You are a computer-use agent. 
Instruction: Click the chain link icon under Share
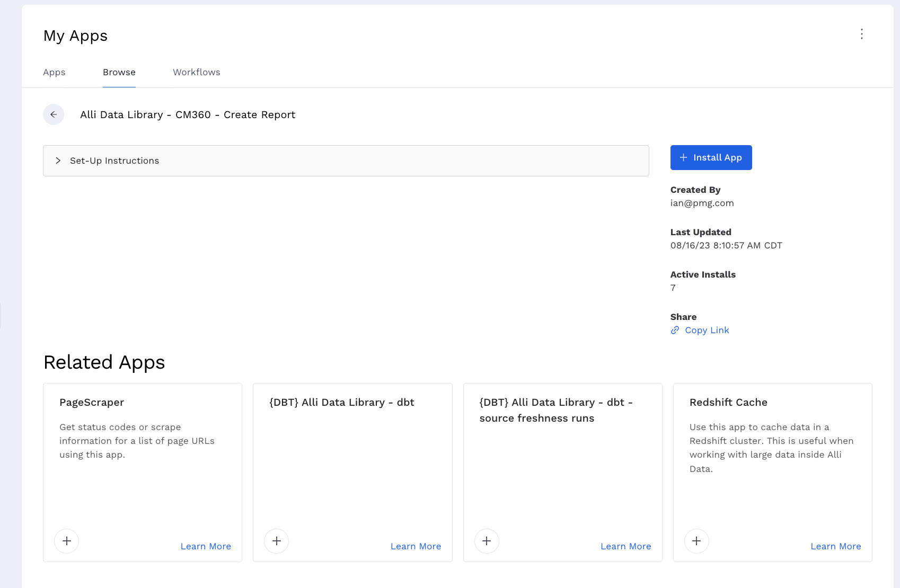point(675,330)
